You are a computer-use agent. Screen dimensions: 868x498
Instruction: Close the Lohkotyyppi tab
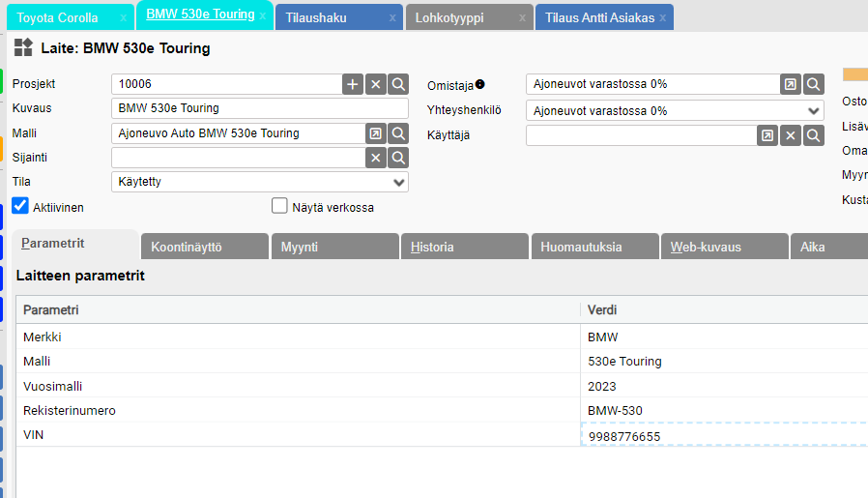(x=522, y=18)
